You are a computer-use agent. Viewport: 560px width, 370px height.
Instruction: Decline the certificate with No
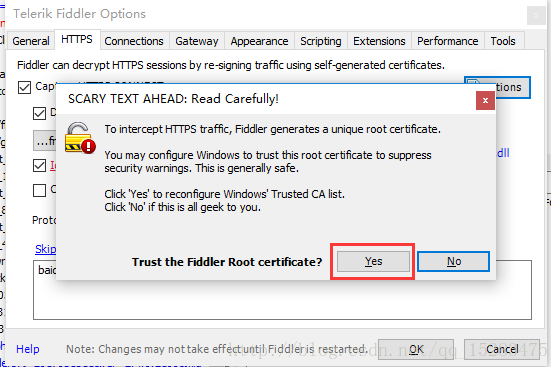454,261
